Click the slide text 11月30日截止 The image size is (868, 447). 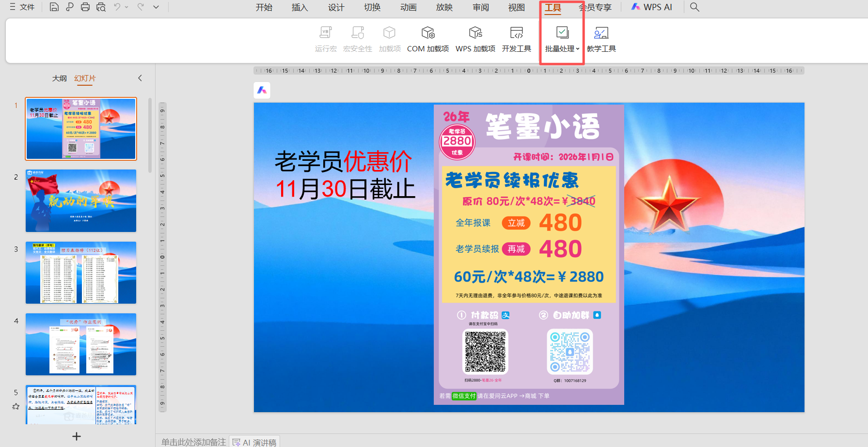tap(345, 189)
